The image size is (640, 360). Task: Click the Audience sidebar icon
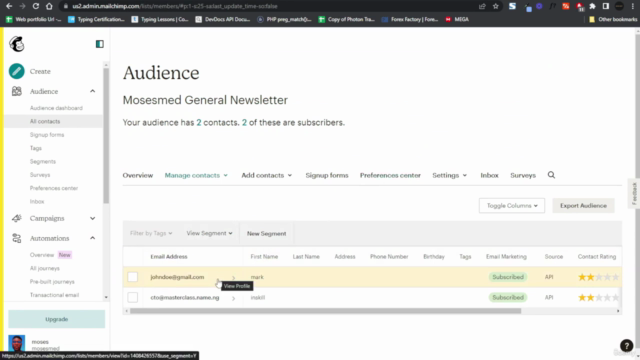pyautogui.click(x=17, y=91)
